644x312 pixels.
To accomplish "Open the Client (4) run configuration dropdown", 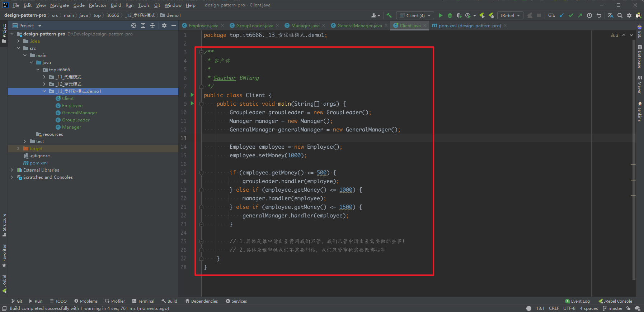I will [415, 15].
